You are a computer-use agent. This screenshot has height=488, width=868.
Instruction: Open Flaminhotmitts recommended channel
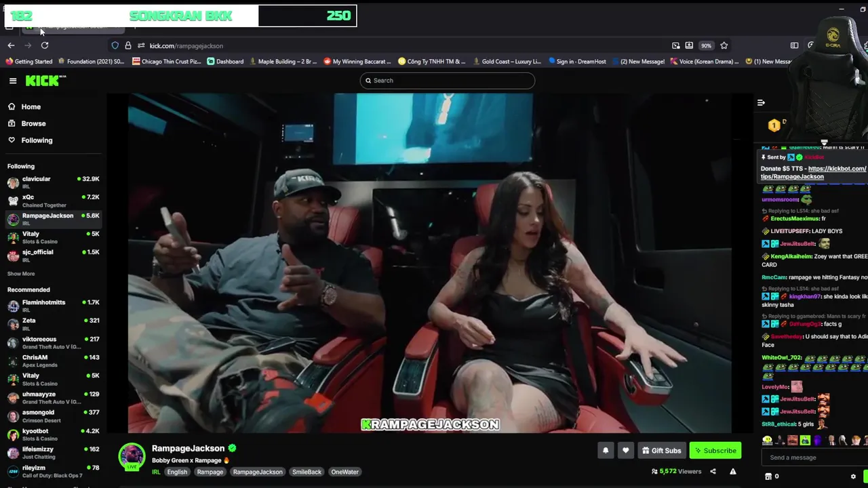click(x=53, y=306)
